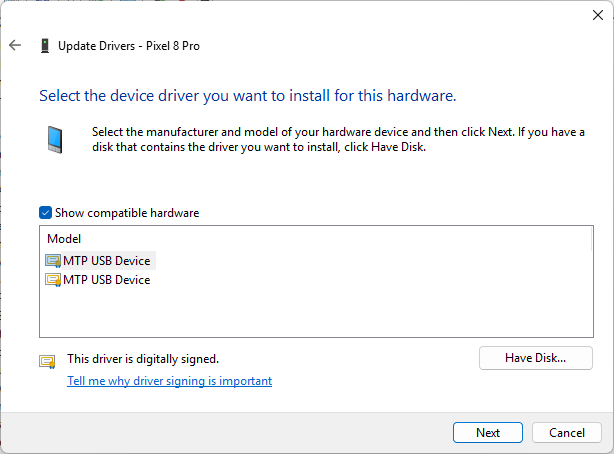Screen dimensions: 614x454
Task: Click the 'Select the device driver' blue heading
Action: coord(247,96)
